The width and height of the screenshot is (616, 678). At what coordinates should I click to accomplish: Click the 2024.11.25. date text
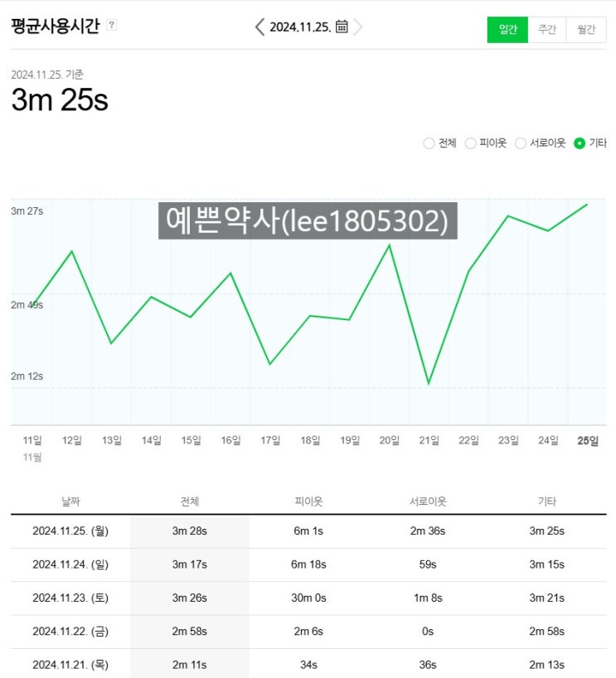[x=299, y=27]
